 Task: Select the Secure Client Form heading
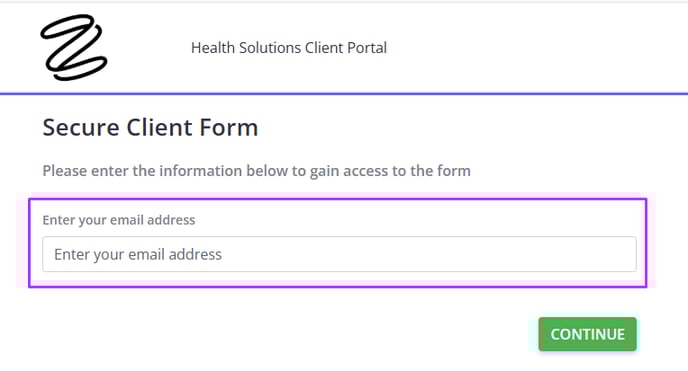click(x=150, y=128)
